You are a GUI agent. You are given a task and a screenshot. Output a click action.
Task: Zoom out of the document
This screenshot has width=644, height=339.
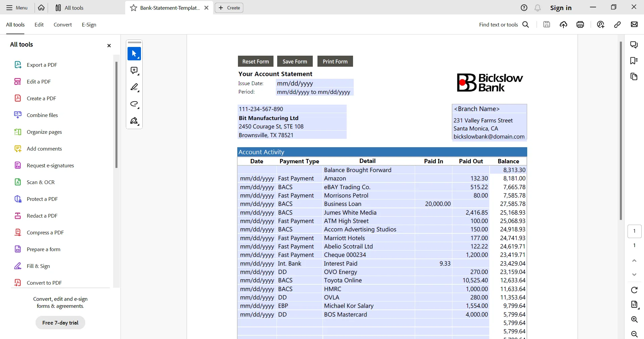[x=635, y=334]
